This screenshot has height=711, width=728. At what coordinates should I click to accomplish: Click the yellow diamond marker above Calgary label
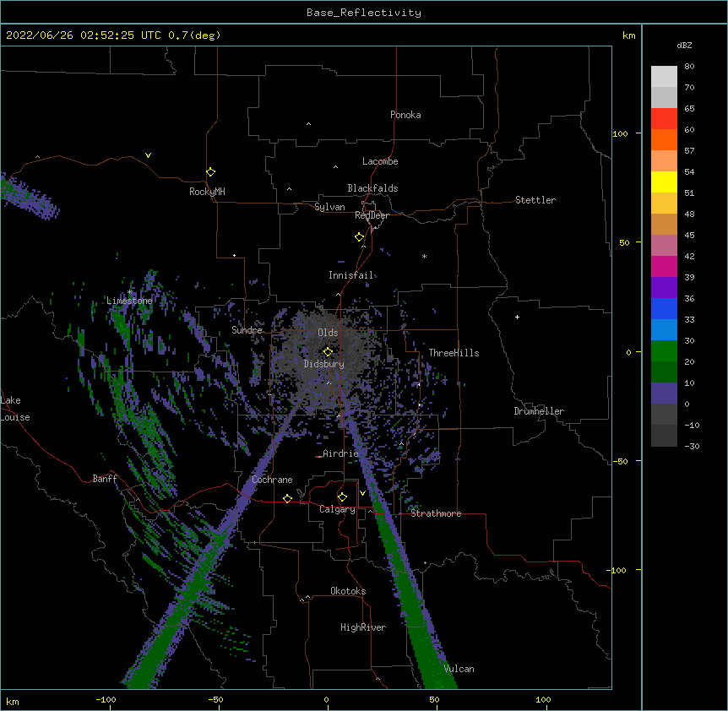(x=342, y=497)
